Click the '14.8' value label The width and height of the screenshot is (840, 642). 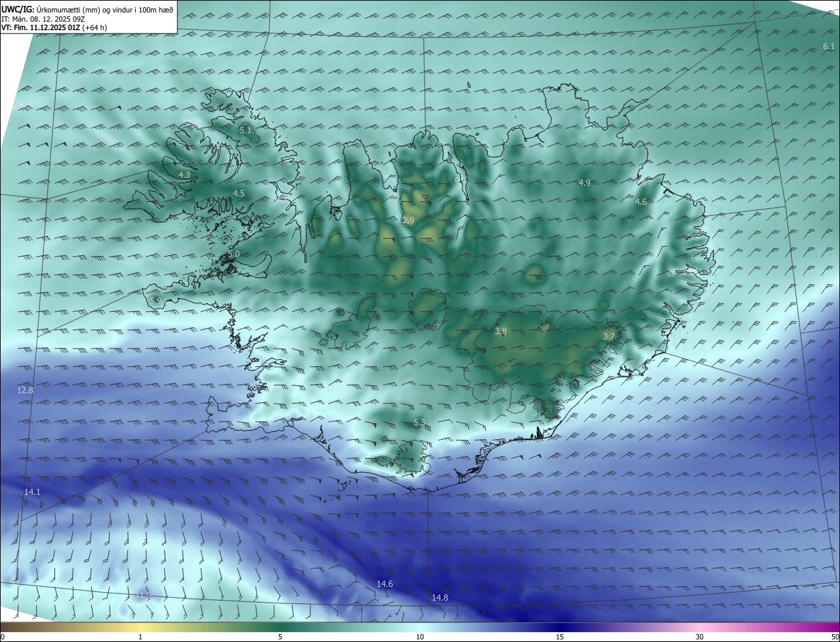(440, 597)
